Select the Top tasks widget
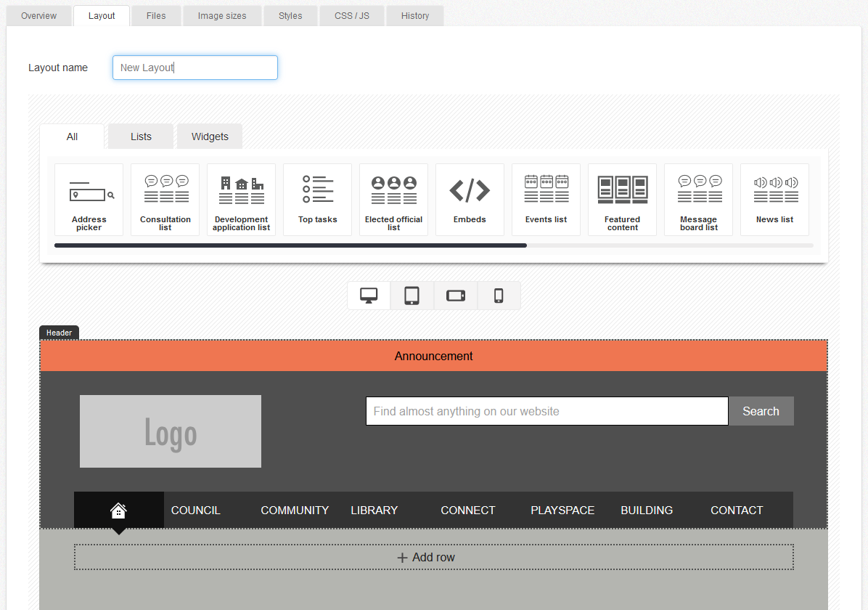This screenshot has height=610, width=868. (317, 199)
